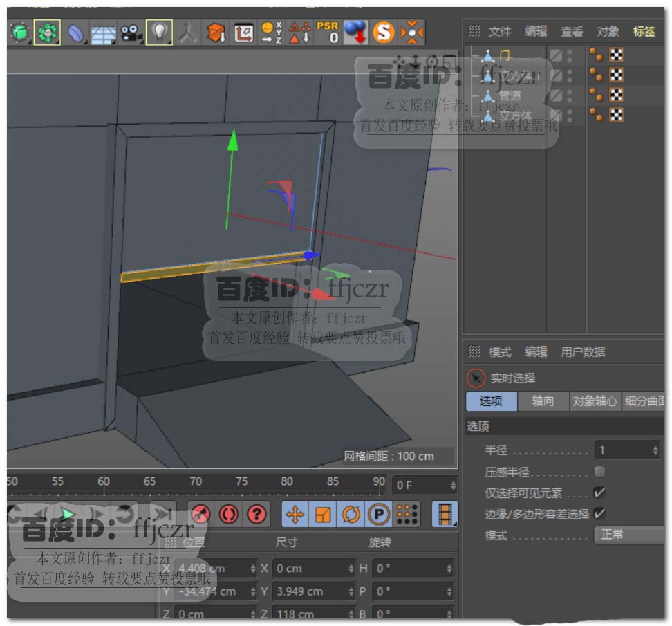
Task: Toggle rotation keying circular arrows icon
Action: [x=351, y=514]
